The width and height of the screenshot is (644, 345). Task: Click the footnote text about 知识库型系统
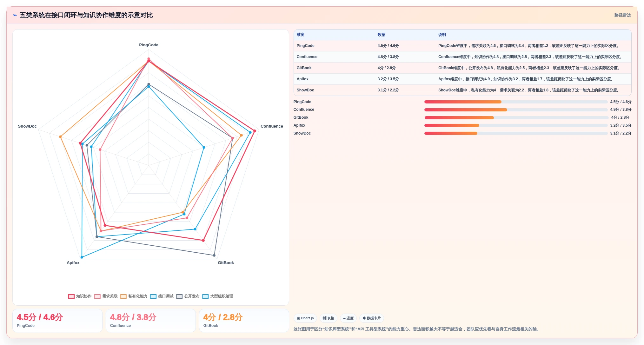(x=417, y=329)
